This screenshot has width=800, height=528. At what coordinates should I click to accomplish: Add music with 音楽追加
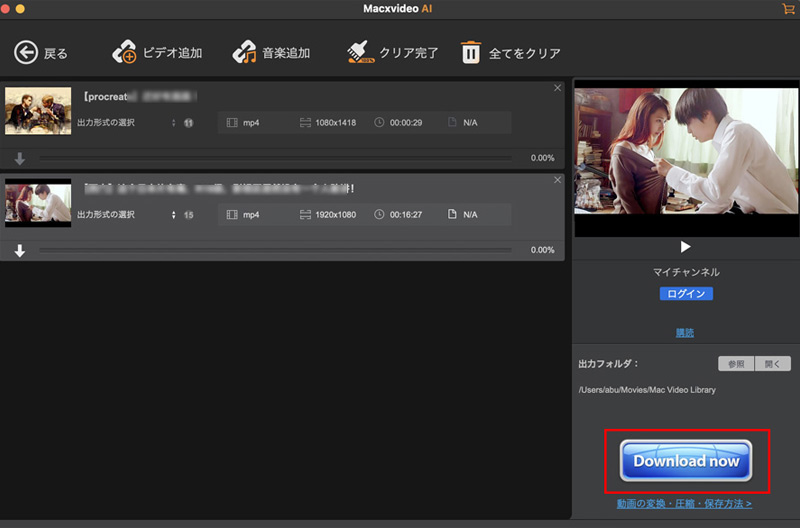coord(271,53)
